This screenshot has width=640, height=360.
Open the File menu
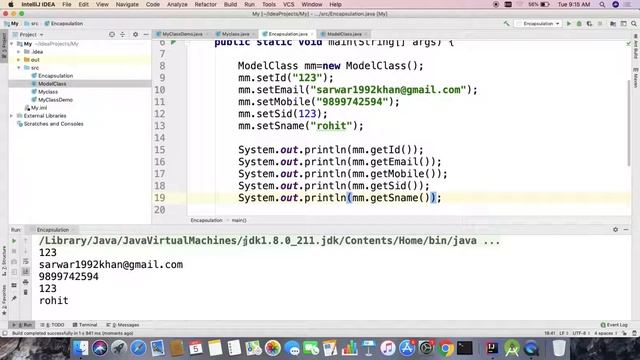[67, 4]
